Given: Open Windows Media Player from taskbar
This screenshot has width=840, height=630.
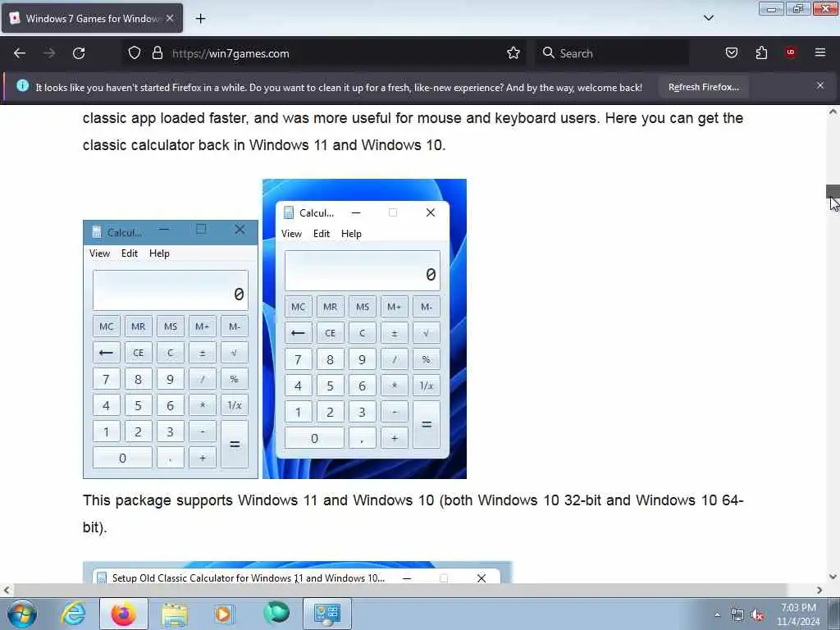Looking at the screenshot, I should pos(225,614).
